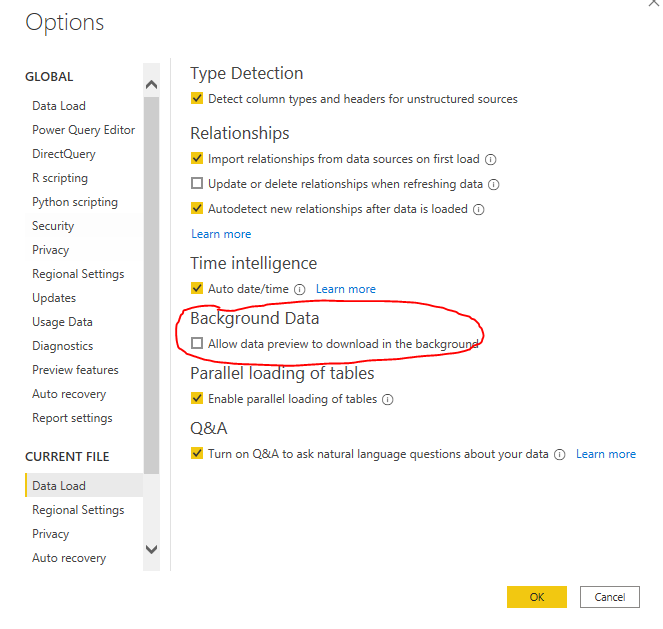Toggle Autodetect new relationships after data is loaded

pyautogui.click(x=197, y=208)
